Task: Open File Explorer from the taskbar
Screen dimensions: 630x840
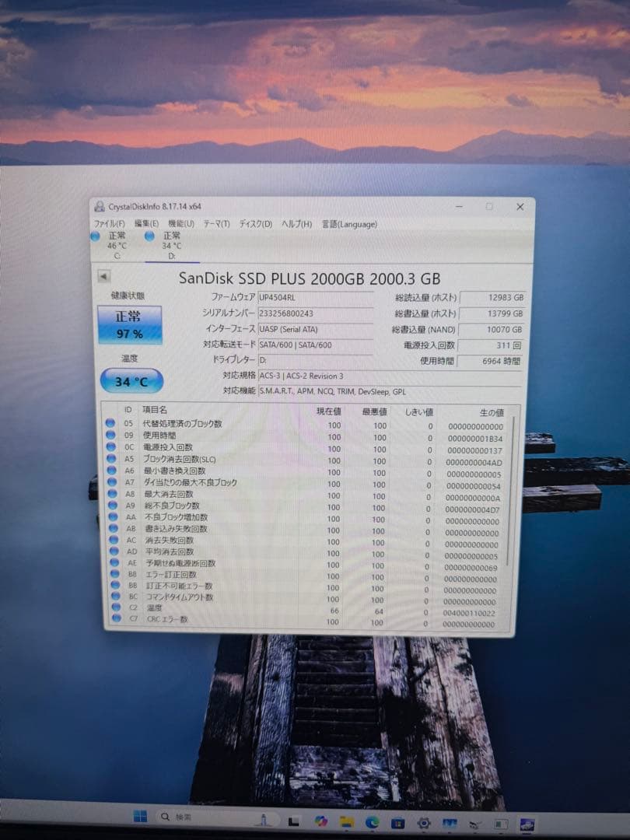Action: point(347,822)
